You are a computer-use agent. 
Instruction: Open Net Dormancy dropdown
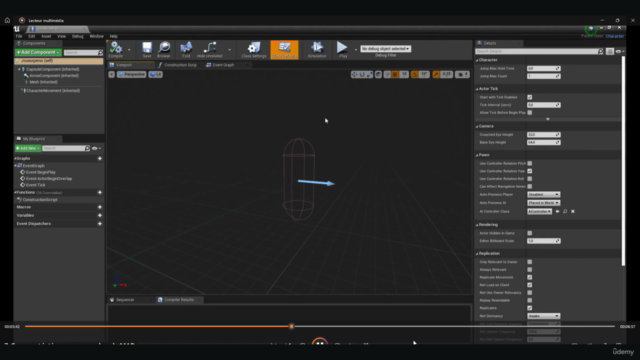click(544, 316)
